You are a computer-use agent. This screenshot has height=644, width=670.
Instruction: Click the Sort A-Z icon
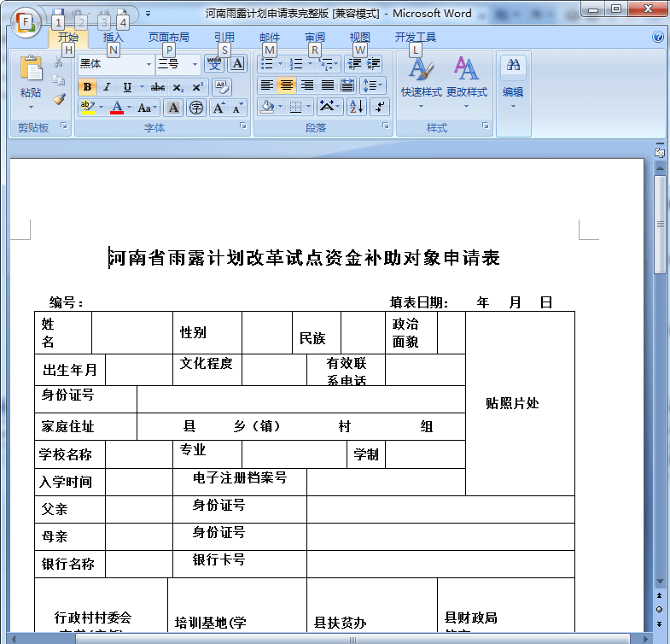click(356, 107)
